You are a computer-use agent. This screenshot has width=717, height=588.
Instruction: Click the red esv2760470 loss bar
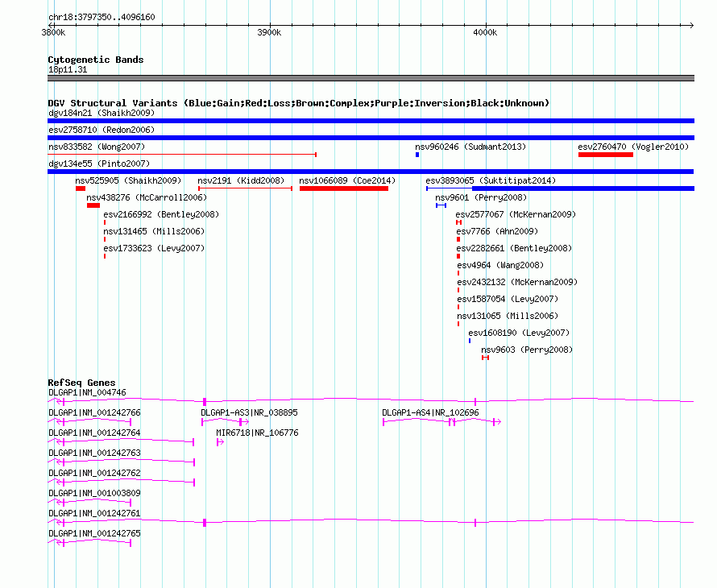click(x=606, y=155)
